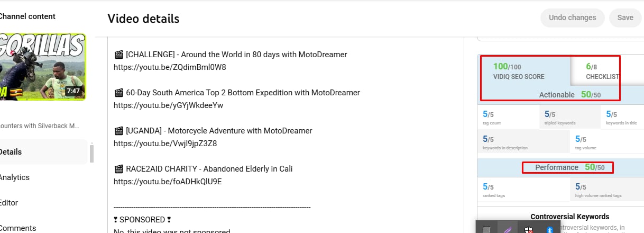Save the video details
This screenshot has width=644, height=233.
(624, 17)
